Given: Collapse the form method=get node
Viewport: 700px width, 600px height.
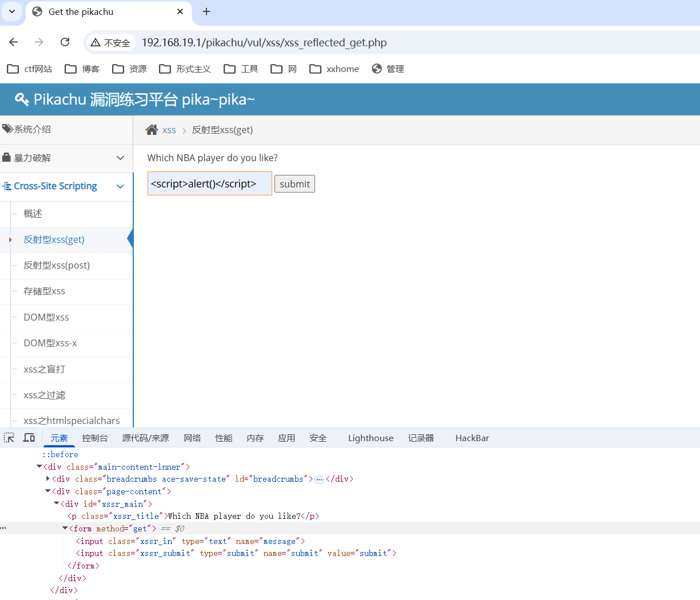Looking at the screenshot, I should coord(65,529).
